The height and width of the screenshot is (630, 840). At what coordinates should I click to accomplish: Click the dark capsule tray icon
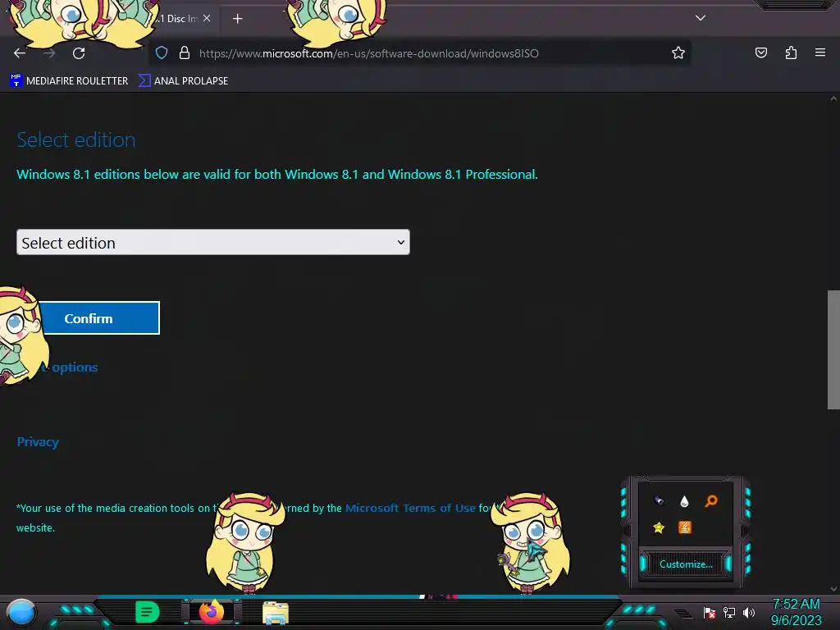(x=659, y=501)
